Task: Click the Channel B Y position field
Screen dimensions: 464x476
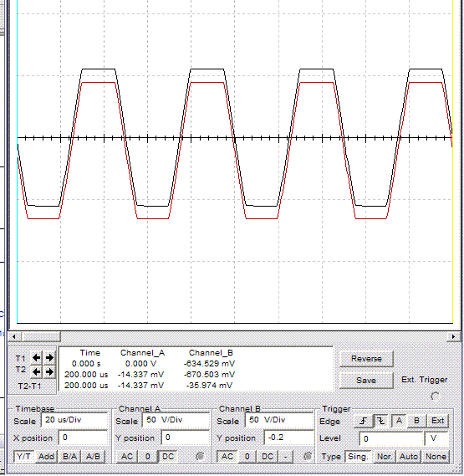Action: point(289,438)
